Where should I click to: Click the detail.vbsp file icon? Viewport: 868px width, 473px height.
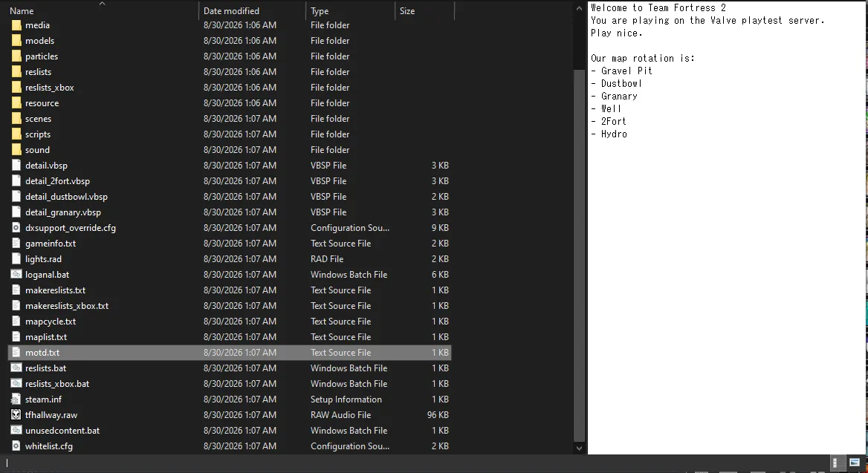16,166
